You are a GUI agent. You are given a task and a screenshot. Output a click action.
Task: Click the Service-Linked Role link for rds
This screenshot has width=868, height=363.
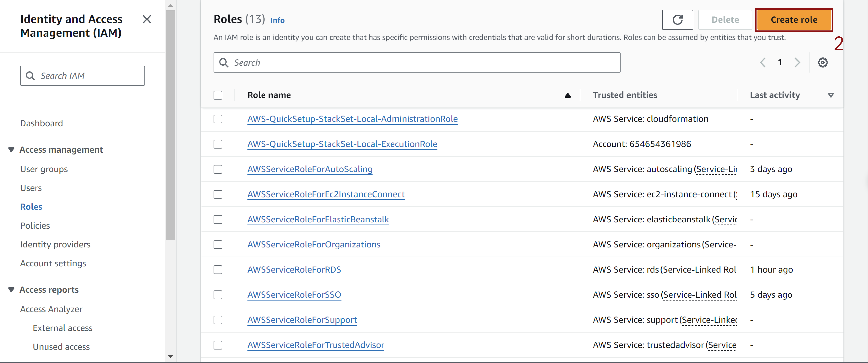(700, 270)
